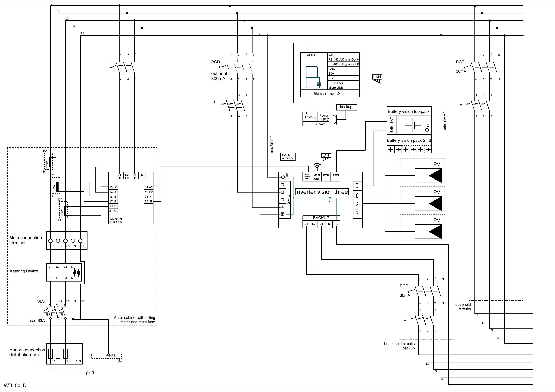Screen dimensions: 555x392
Task: Click the Manager flex device pictogram
Action: 313,77
